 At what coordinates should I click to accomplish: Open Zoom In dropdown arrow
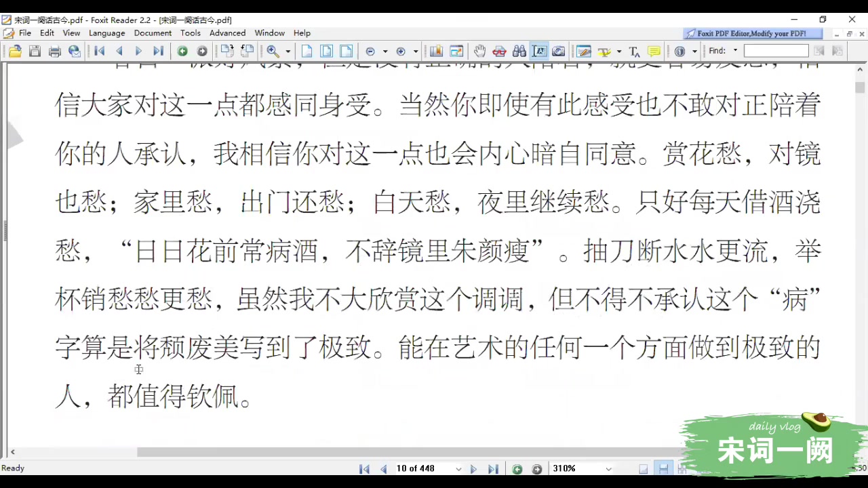coord(416,52)
